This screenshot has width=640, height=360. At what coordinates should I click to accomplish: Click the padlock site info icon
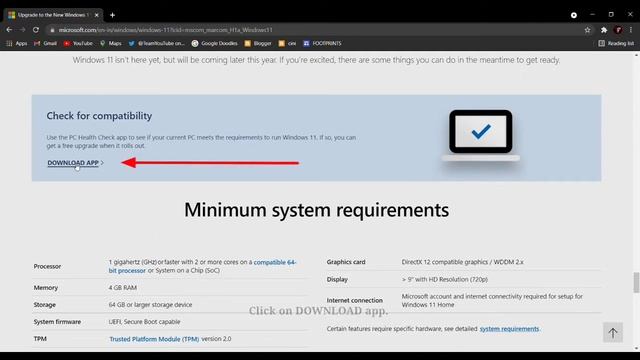[52, 30]
